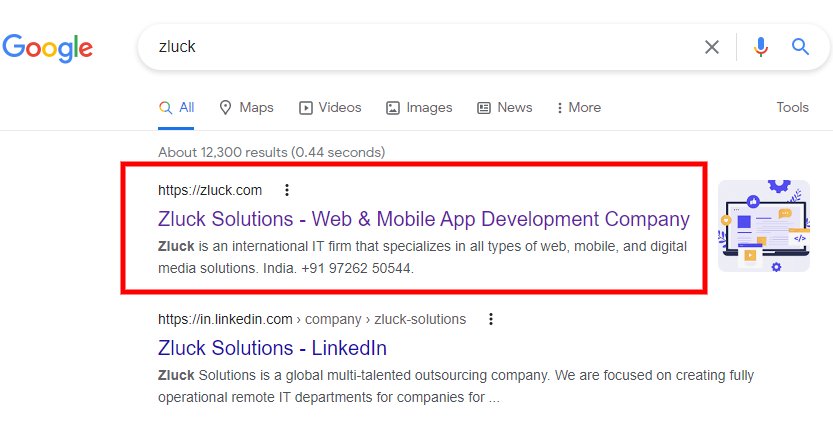The height and width of the screenshot is (423, 833).
Task: Click the https://zluck.com URL text
Action: coord(210,190)
